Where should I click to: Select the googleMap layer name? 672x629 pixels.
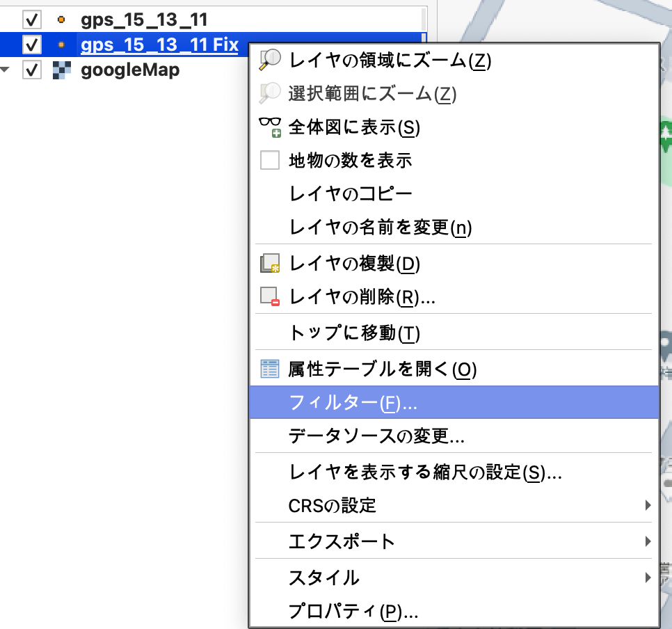[130, 70]
